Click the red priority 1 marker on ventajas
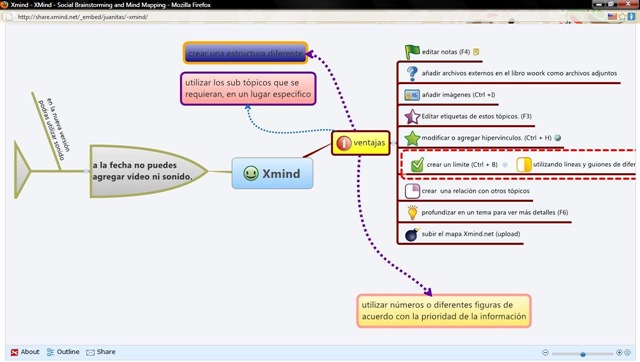Image resolution: width=640 pixels, height=362 pixels. [344, 143]
